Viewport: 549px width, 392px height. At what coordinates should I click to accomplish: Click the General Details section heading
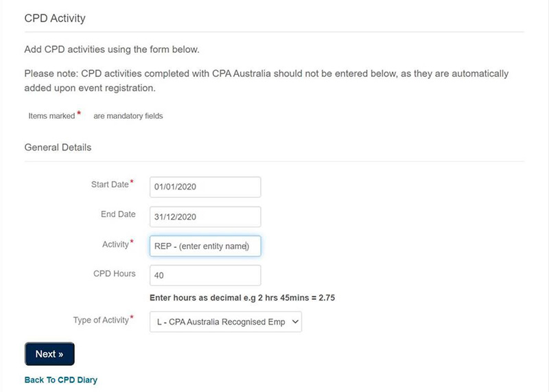(x=58, y=148)
